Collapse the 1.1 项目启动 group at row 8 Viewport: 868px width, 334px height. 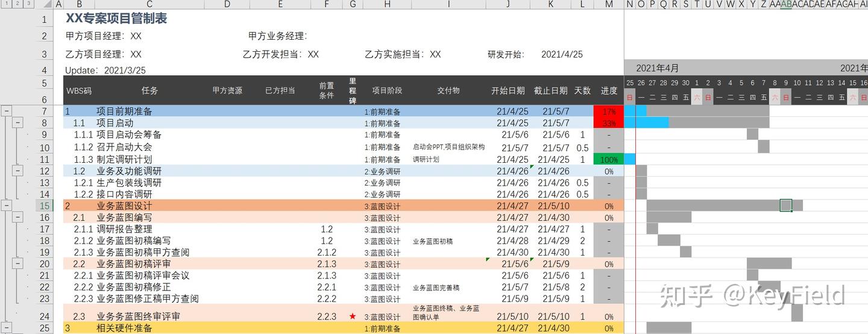click(x=18, y=122)
